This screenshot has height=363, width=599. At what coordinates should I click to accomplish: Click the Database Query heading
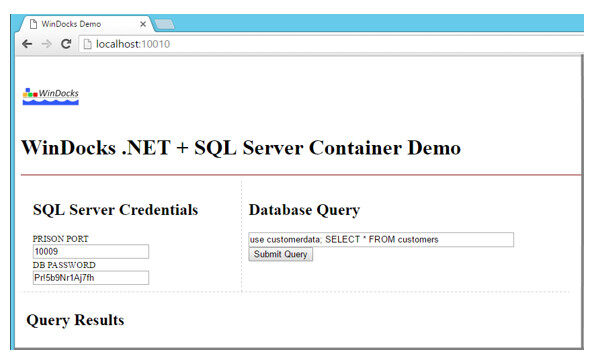[304, 210]
